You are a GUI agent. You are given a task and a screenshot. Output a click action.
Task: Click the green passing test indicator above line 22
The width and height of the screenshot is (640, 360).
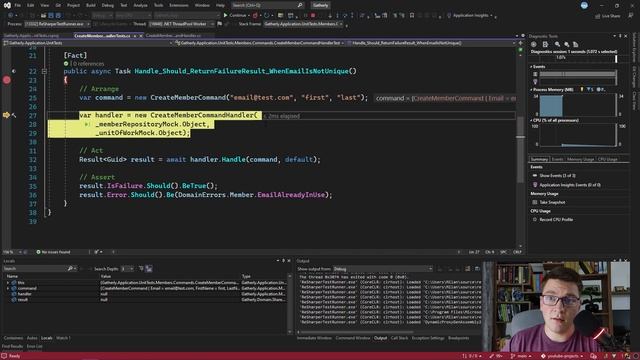pyautogui.click(x=66, y=64)
